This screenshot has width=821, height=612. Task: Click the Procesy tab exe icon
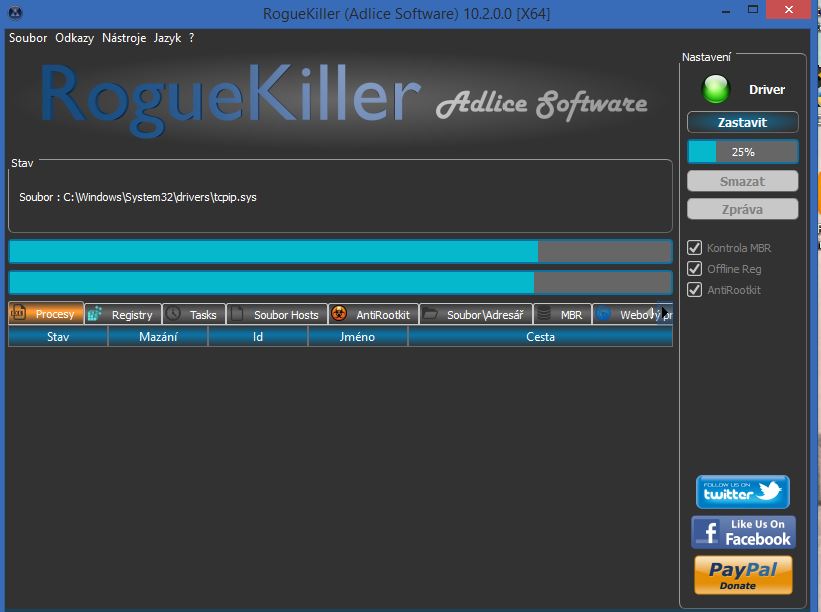[18, 313]
